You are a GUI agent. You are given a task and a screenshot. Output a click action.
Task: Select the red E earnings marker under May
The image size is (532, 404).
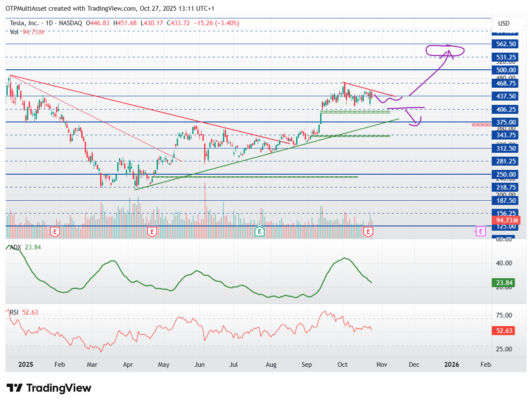(152, 232)
